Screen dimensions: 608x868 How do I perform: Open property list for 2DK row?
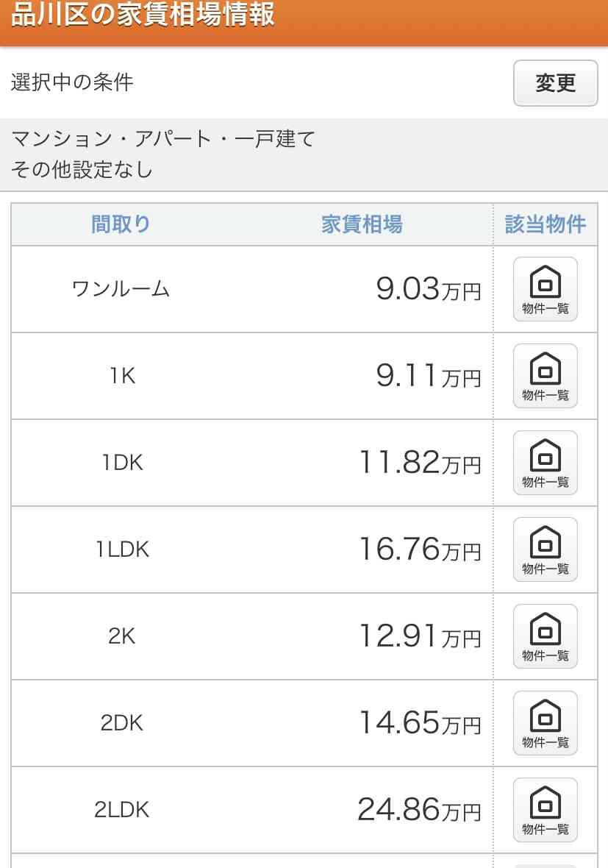pyautogui.click(x=545, y=723)
